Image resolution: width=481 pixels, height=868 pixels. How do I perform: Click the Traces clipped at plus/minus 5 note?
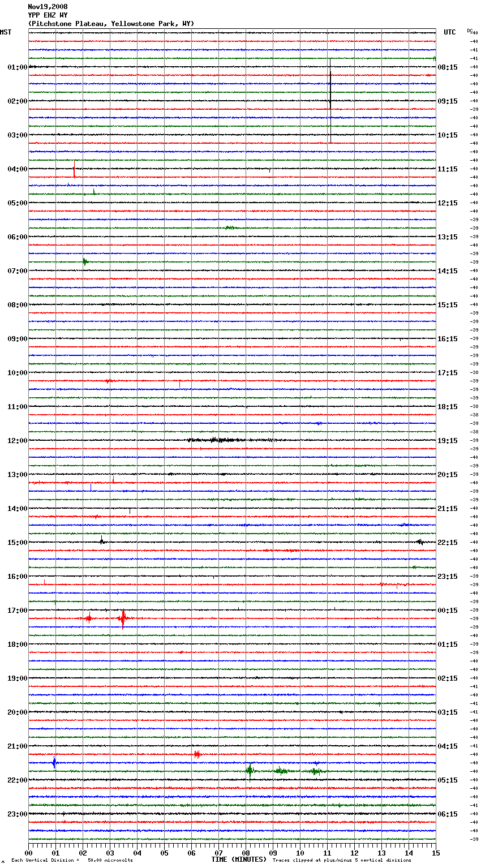342,860
